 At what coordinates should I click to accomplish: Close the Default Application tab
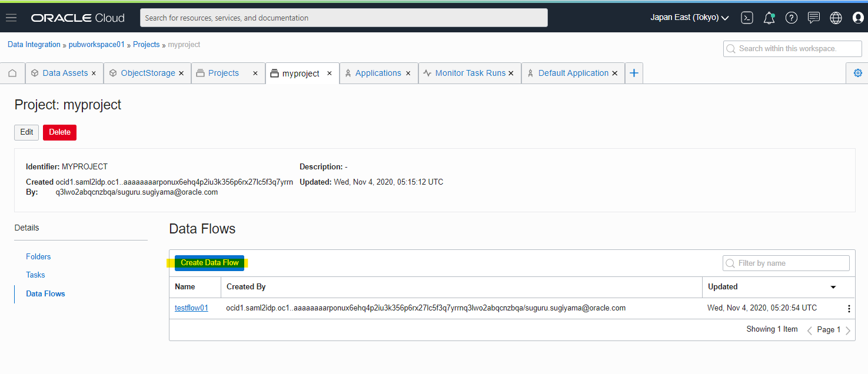(x=615, y=74)
